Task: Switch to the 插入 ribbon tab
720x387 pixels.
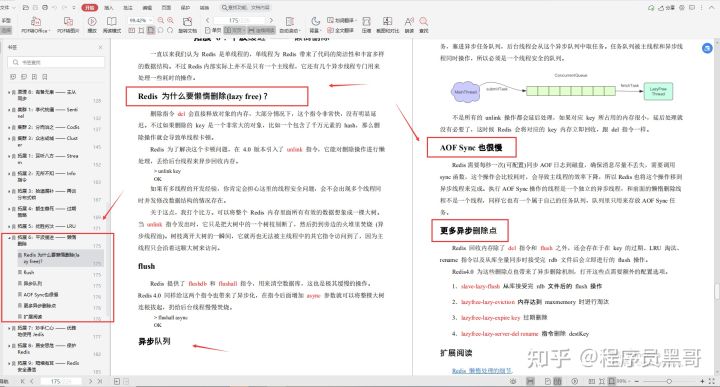Action: click(x=109, y=8)
